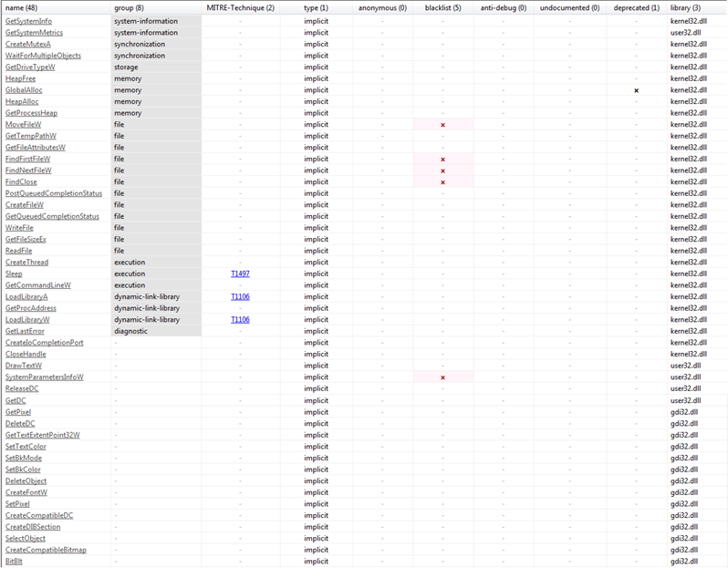Image resolution: width=728 pixels, height=568 pixels.
Task: Open the CreateDIBSection import link
Action: (x=33, y=527)
